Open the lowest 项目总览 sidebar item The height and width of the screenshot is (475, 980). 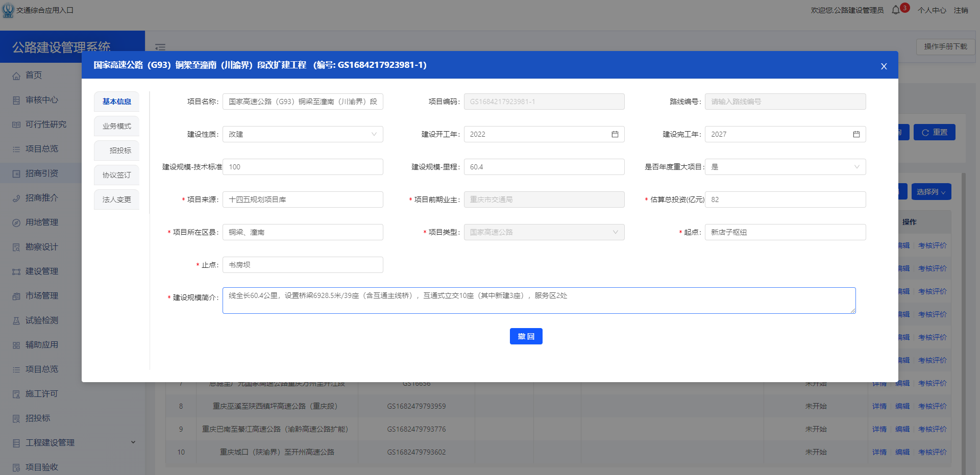pyautogui.click(x=42, y=369)
